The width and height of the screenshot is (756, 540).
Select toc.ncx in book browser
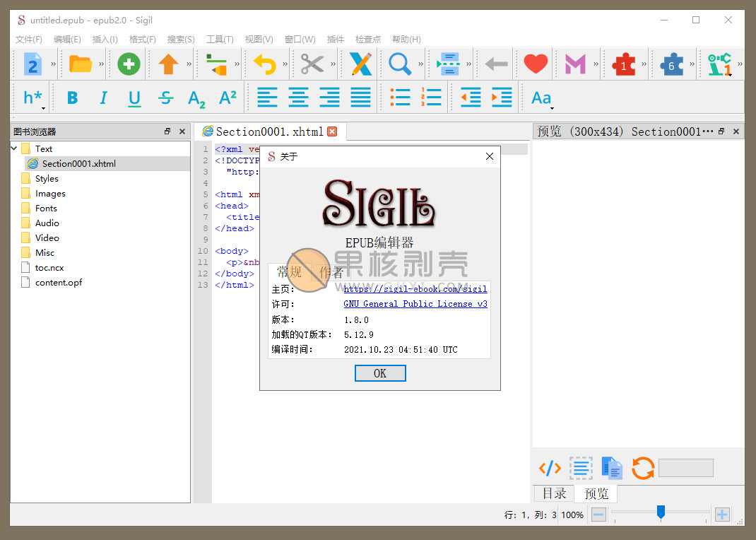49,268
